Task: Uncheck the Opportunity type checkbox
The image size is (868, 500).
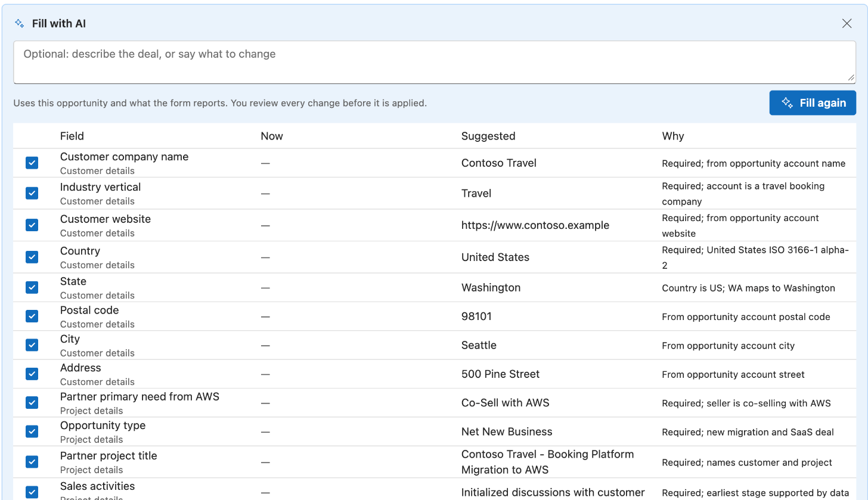Action: [x=32, y=431]
